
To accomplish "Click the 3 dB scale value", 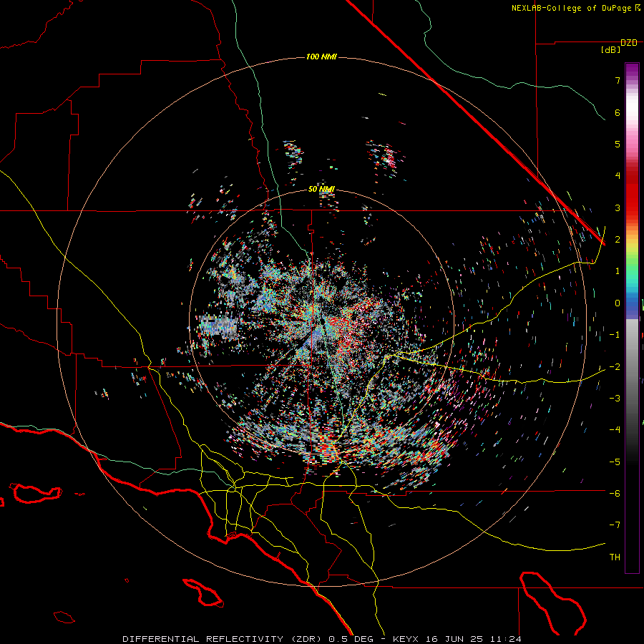I will pyautogui.click(x=618, y=208).
